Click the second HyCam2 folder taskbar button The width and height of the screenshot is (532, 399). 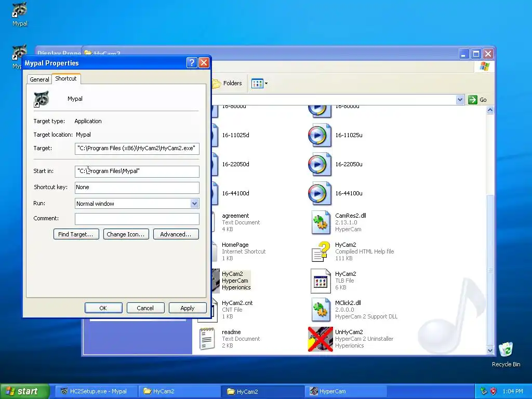(x=263, y=391)
